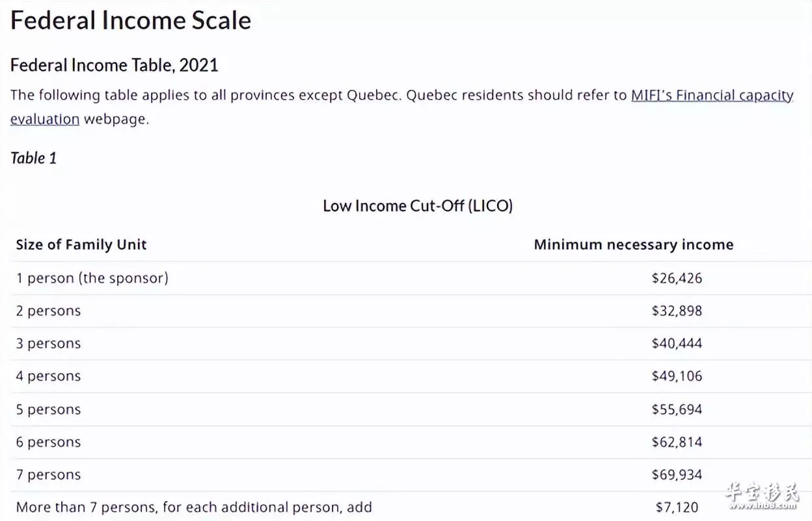
Task: Select the 2 persons row label
Action: (48, 311)
